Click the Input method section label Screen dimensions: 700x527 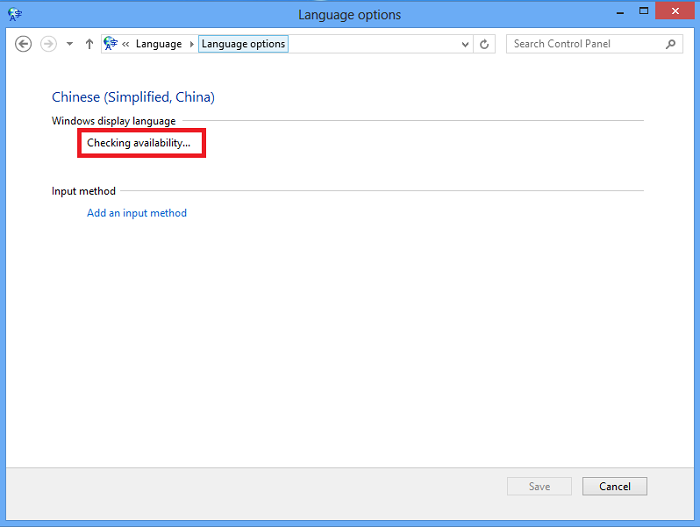pos(83,191)
